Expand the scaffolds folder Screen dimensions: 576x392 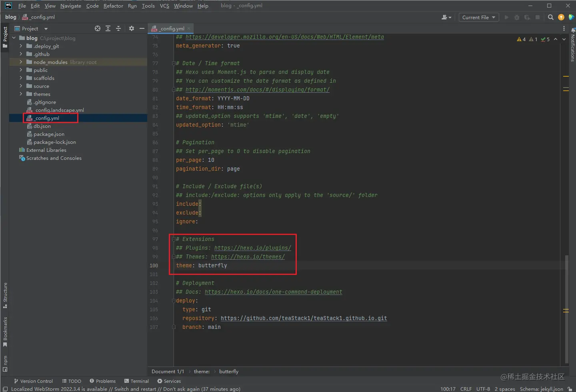tap(21, 78)
